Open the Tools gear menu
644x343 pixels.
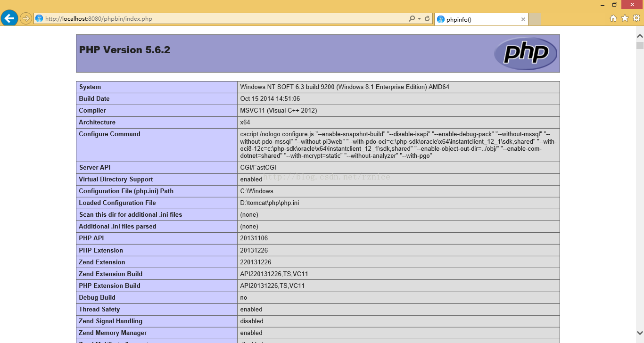(x=636, y=18)
